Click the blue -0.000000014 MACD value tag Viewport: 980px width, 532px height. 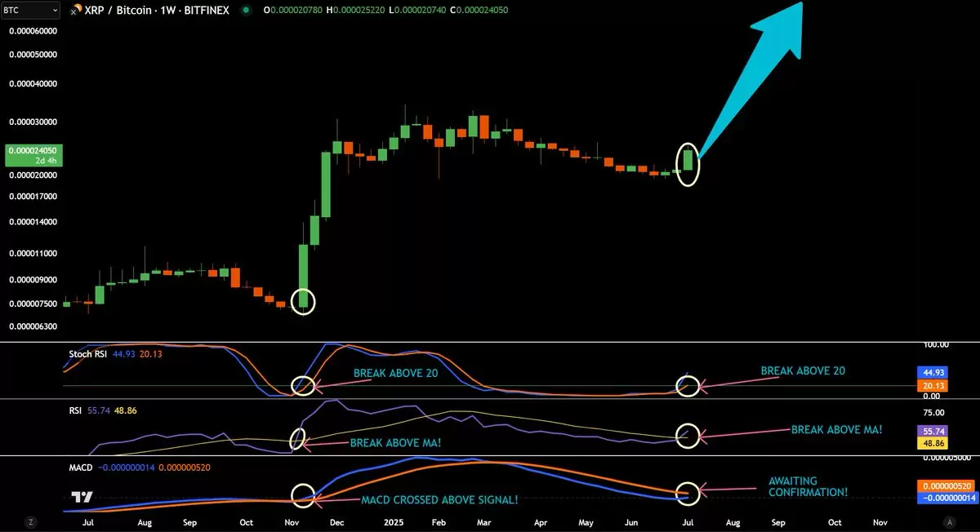click(946, 498)
